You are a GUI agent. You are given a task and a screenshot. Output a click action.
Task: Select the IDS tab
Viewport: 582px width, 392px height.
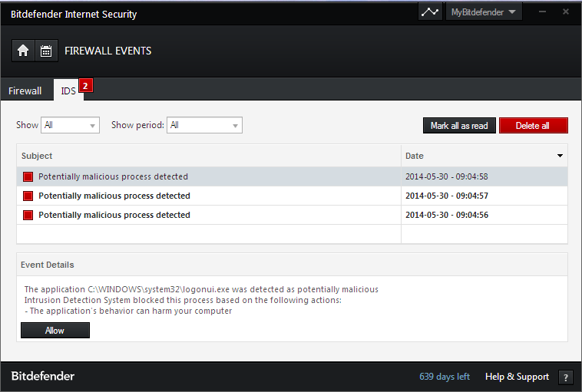point(68,91)
